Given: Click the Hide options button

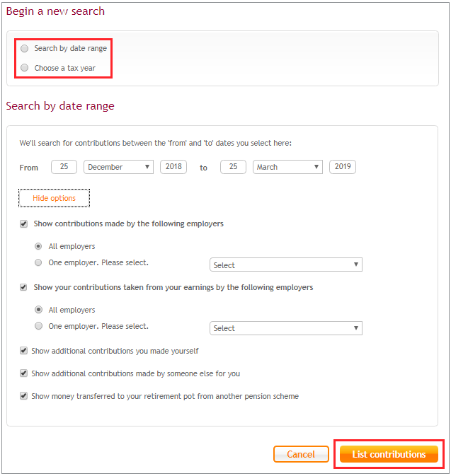Looking at the screenshot, I should coord(54,198).
